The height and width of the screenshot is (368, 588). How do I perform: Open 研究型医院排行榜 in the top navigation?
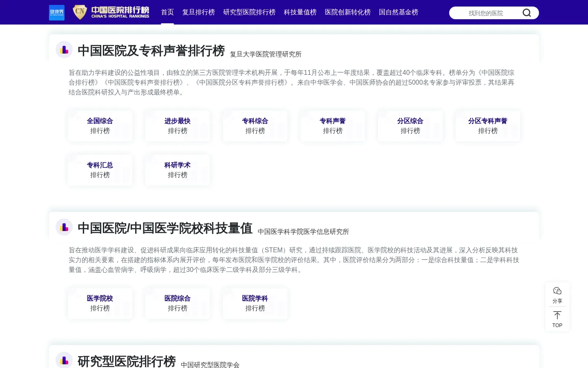tap(249, 12)
